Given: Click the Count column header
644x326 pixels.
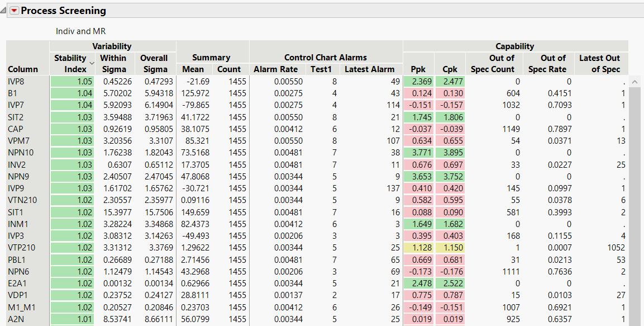Looking at the screenshot, I should tap(229, 69).
